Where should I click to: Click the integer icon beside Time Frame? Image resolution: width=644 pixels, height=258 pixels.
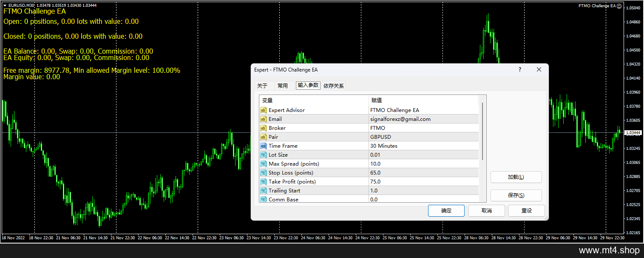pos(264,146)
